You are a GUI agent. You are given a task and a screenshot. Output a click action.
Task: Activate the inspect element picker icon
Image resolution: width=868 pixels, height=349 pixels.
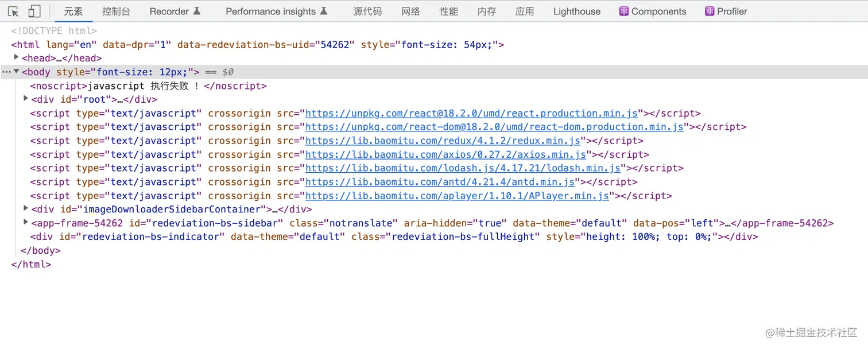(13, 11)
